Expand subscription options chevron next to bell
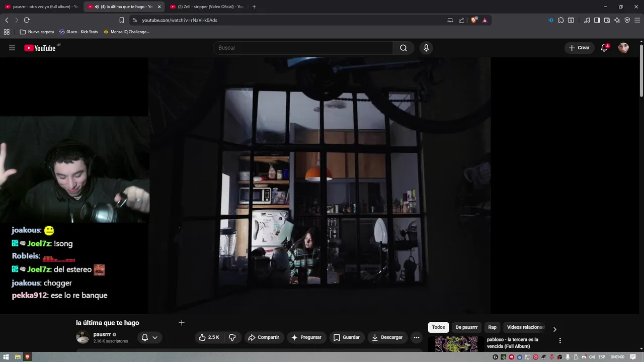Screen dimensions: 644x362 155,337
